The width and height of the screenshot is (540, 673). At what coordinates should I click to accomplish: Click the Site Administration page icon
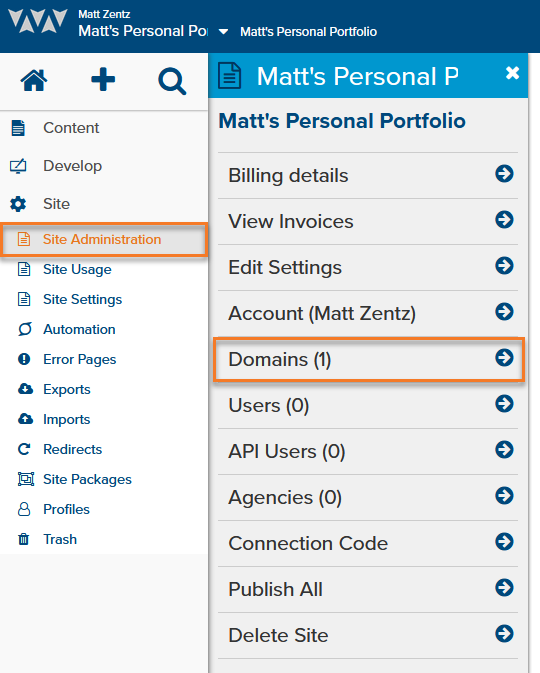pos(24,239)
